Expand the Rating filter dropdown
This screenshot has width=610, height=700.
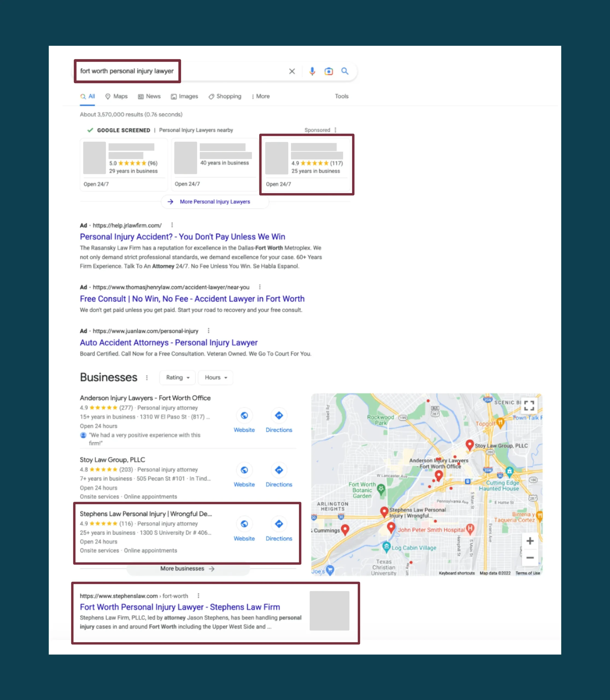tap(177, 378)
